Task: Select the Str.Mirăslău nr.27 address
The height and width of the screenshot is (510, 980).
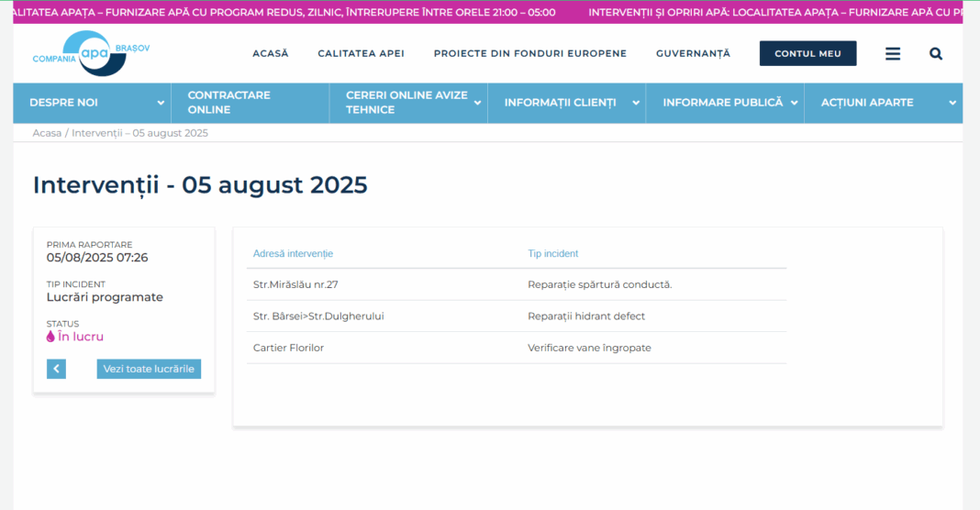Action: (295, 284)
